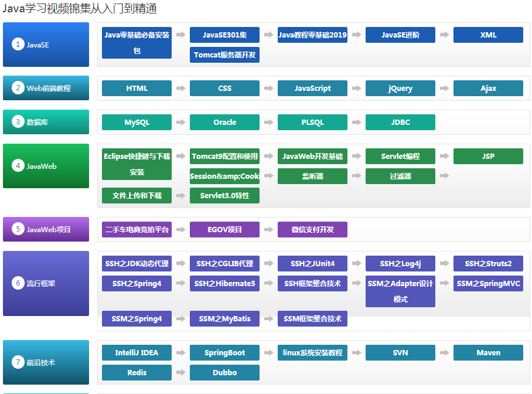
Task: Click the JavaScript course button
Action: click(x=312, y=89)
